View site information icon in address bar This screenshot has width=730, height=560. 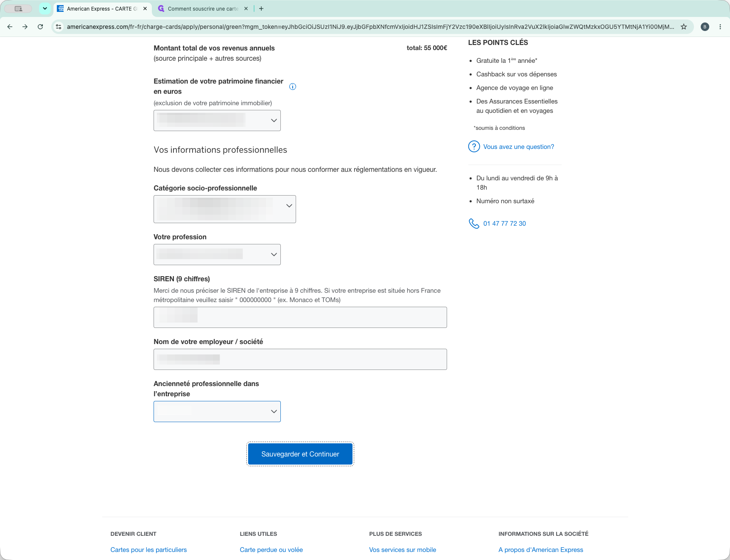coord(59,27)
